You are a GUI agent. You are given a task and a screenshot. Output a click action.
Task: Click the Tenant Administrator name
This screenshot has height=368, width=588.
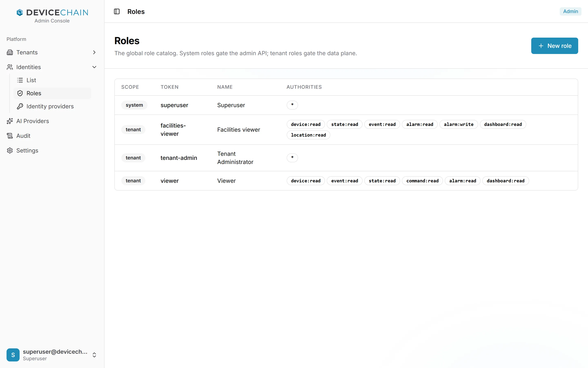point(235,158)
